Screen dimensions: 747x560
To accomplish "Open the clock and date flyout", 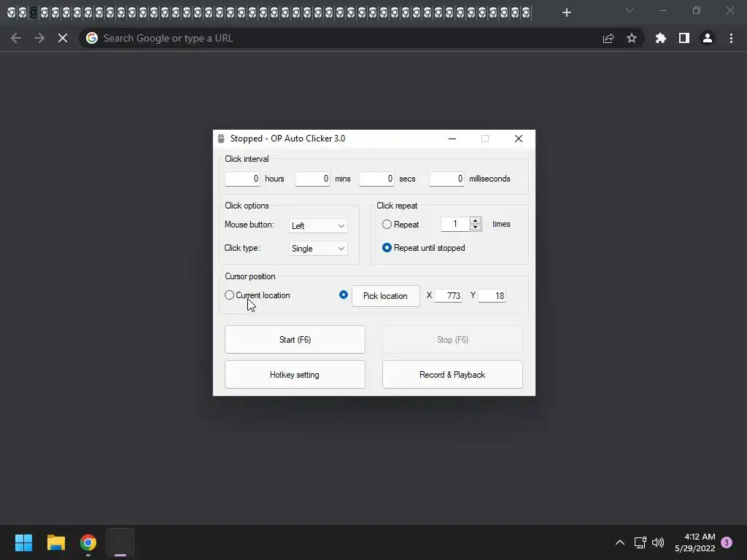I will (695, 542).
